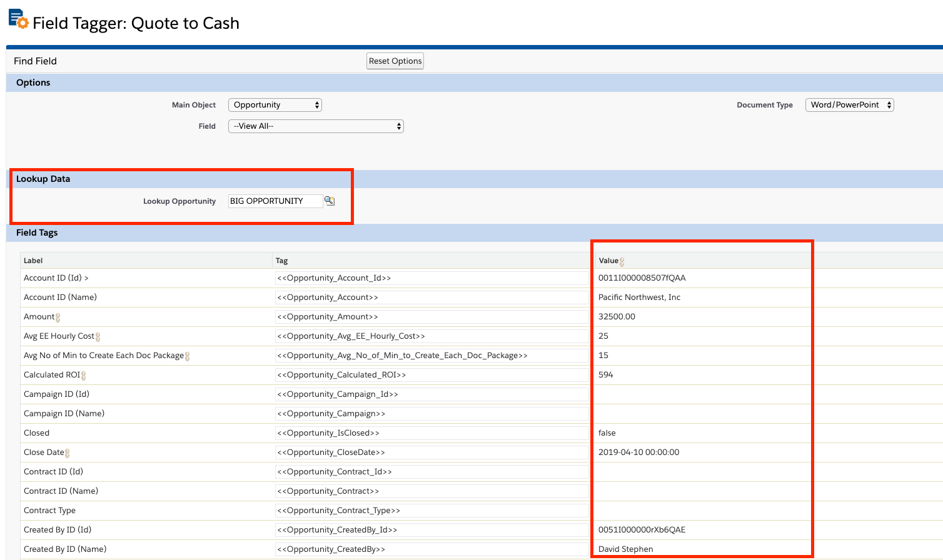Screen dimensions: 943x560
Task: Click the value Pacific Northwest, Inc
Action: point(639,297)
